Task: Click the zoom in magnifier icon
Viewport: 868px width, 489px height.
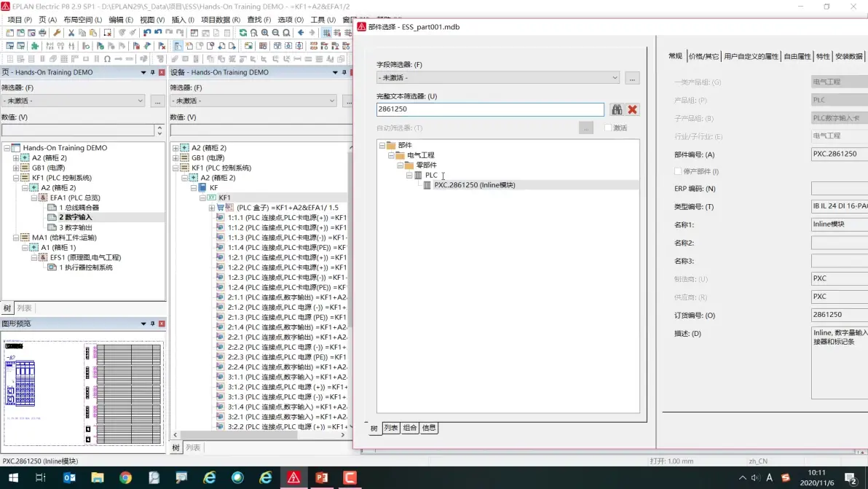Action: [x=264, y=33]
